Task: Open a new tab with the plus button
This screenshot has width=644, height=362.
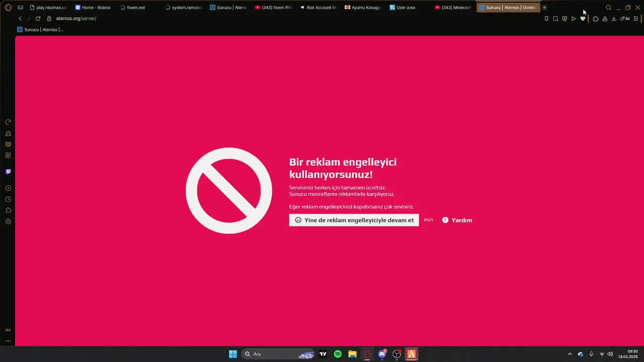Action: pos(544,8)
